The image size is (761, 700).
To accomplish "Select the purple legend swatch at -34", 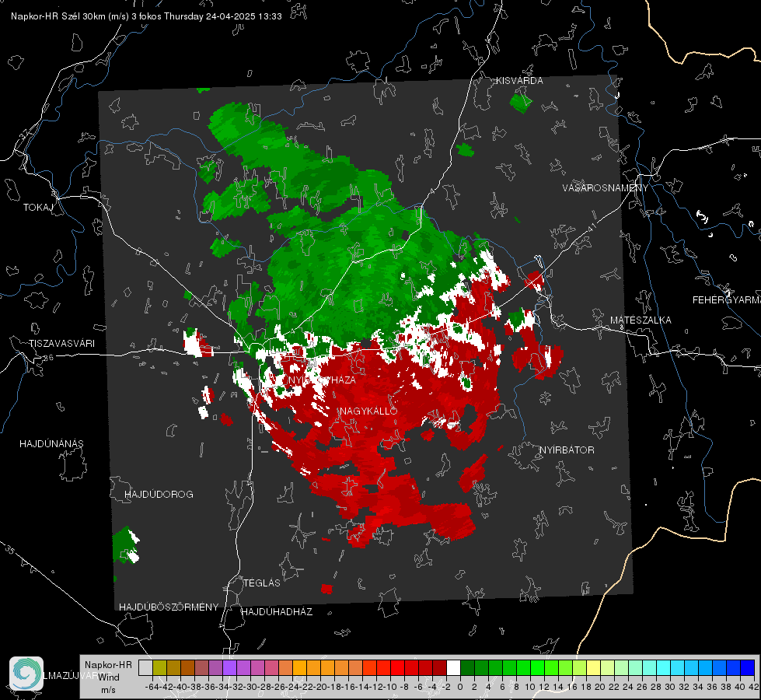I will pos(229,667).
